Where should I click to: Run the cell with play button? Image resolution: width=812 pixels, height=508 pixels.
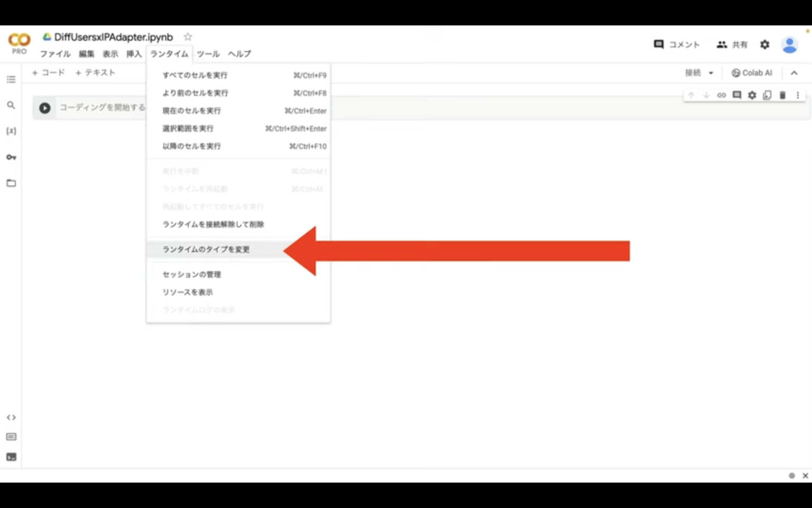45,108
